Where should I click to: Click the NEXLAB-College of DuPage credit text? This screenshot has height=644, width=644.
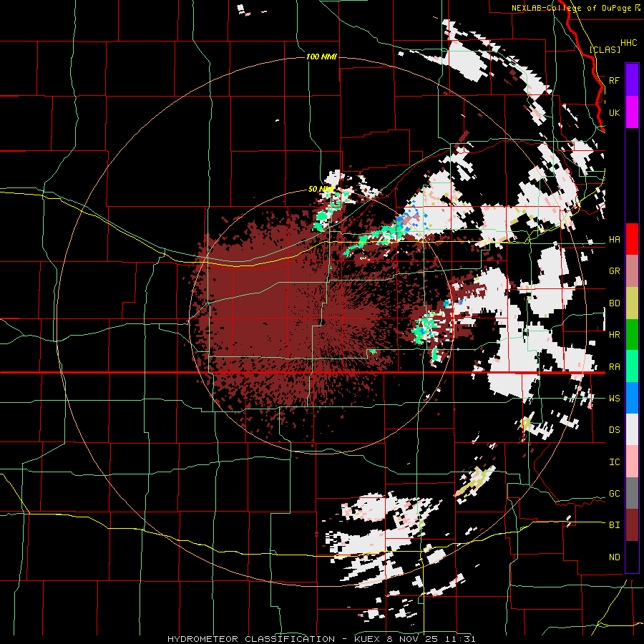573,8
